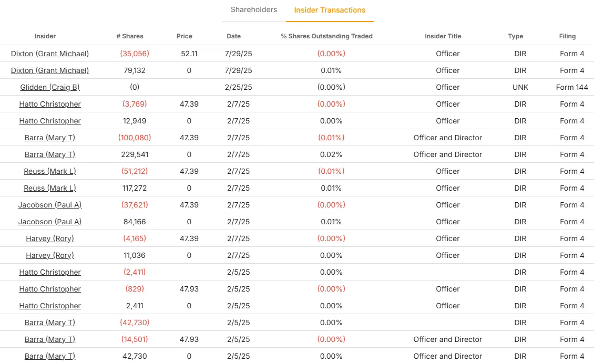Sort the table by Insider Title
594x364 pixels.
(443, 36)
